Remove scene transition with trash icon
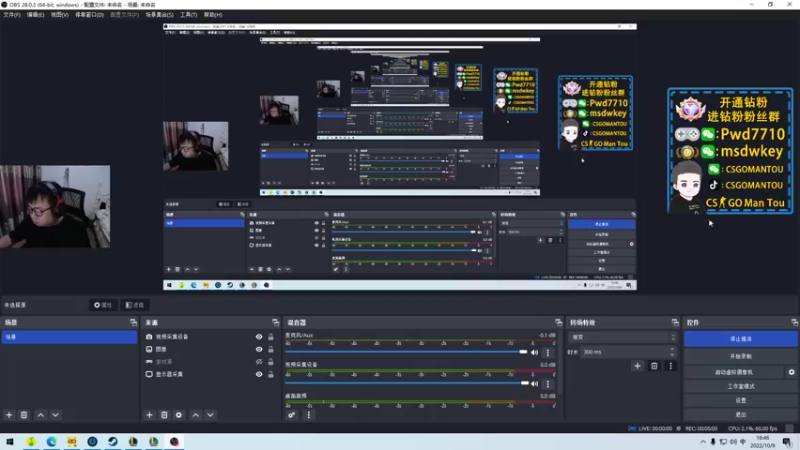This screenshot has width=800, height=450. pyautogui.click(x=654, y=366)
